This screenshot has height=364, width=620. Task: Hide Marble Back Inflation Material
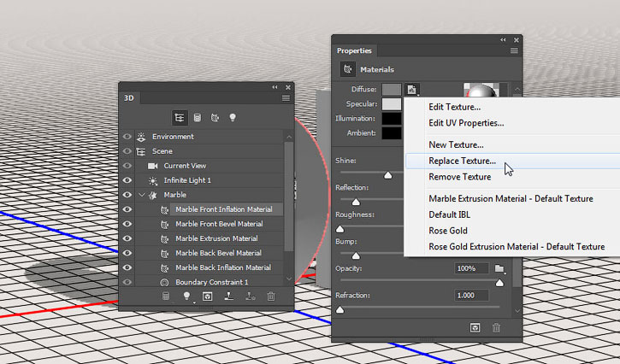click(127, 267)
